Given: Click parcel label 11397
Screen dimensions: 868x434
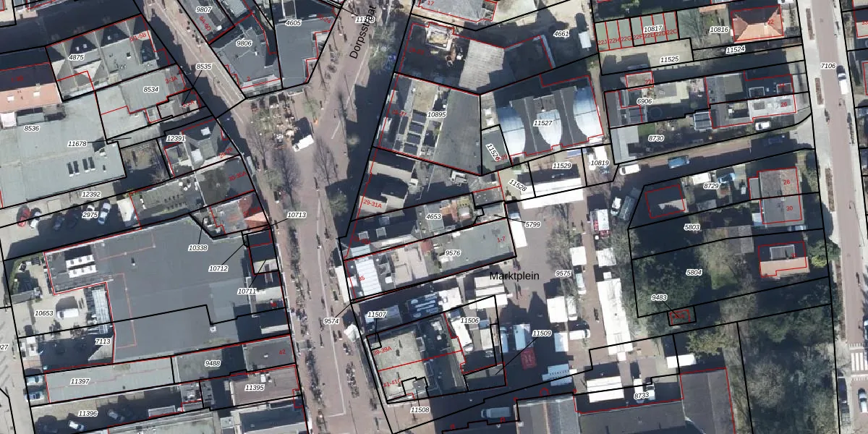Looking at the screenshot, I should [80, 380].
